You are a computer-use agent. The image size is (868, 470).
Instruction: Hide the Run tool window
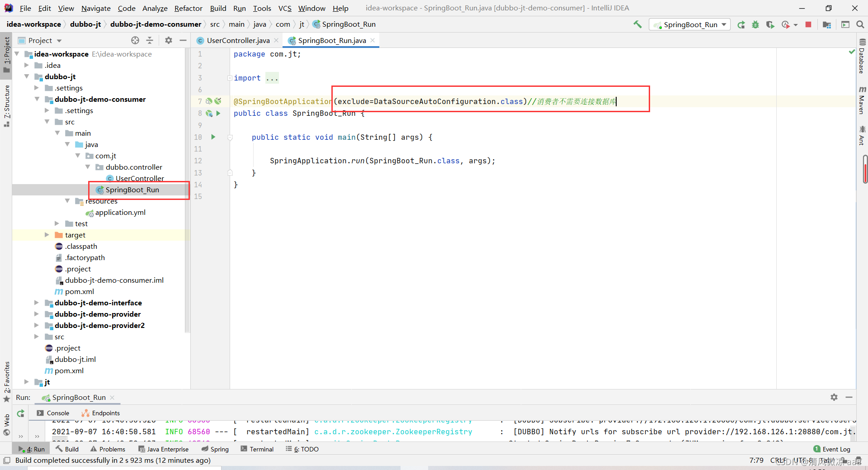coord(849,397)
